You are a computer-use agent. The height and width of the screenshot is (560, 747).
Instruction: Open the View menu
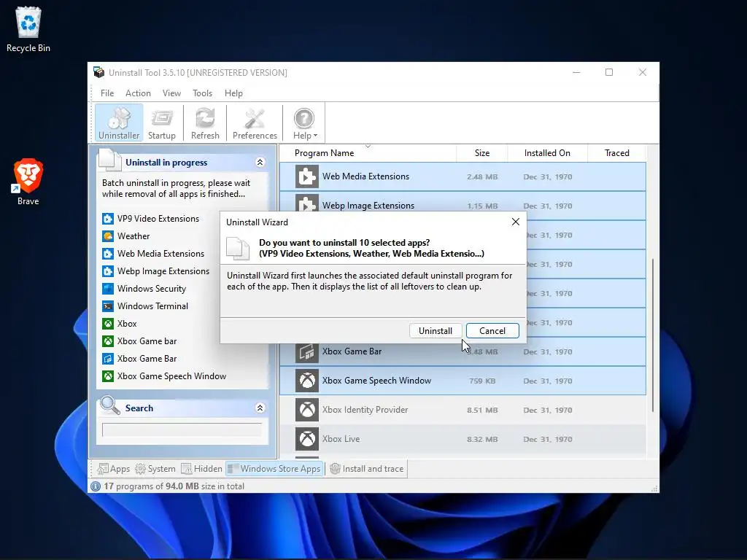[171, 93]
